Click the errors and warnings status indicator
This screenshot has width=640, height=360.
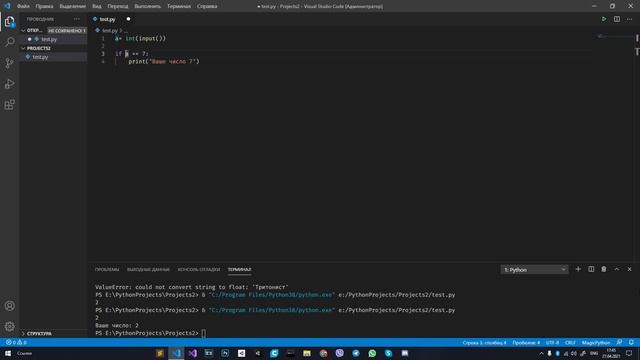click(x=16, y=342)
